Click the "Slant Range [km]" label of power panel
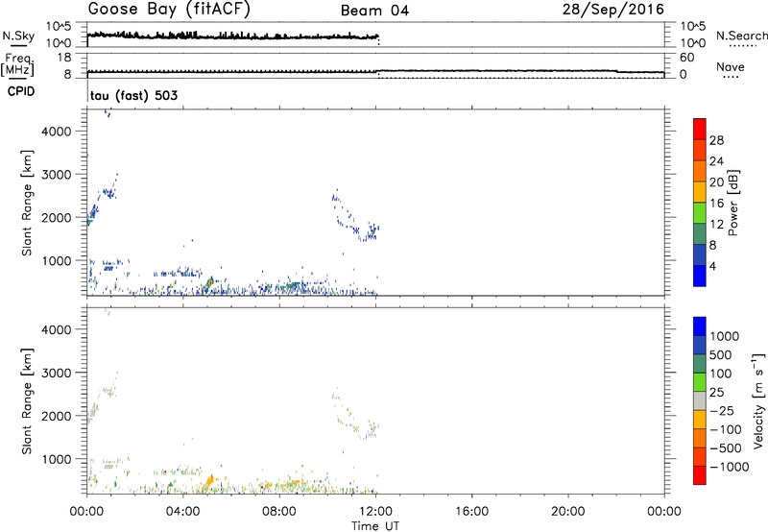Viewport: 768px width, 532px height. [27, 203]
